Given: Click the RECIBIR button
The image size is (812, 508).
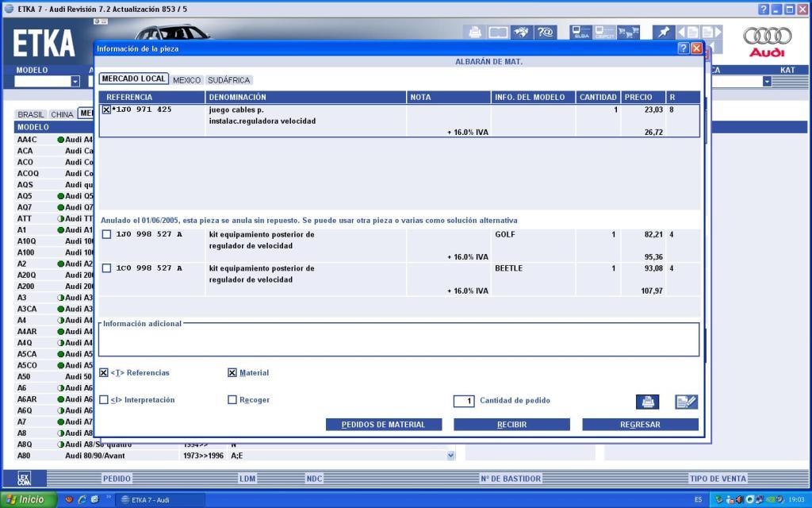Looking at the screenshot, I should [x=511, y=425].
